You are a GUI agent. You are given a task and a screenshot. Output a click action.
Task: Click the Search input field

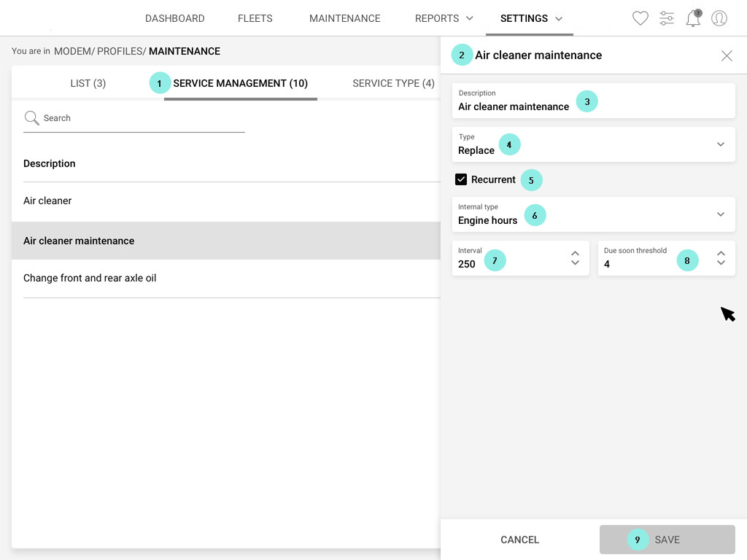(134, 118)
